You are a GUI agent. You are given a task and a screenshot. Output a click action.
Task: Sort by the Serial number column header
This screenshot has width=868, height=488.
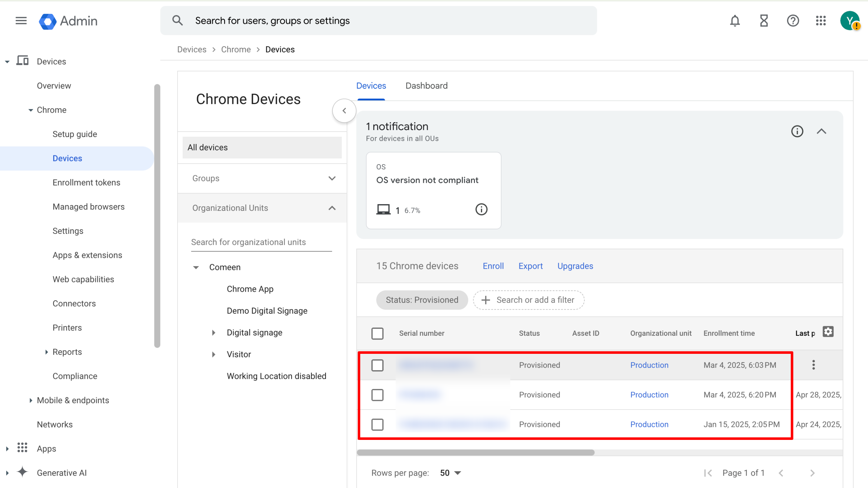[x=422, y=334]
